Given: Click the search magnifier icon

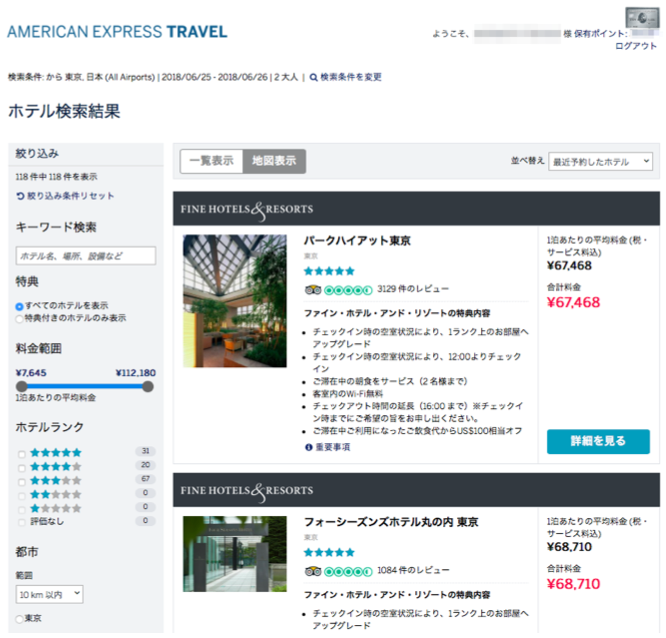Looking at the screenshot, I should pyautogui.click(x=313, y=77).
